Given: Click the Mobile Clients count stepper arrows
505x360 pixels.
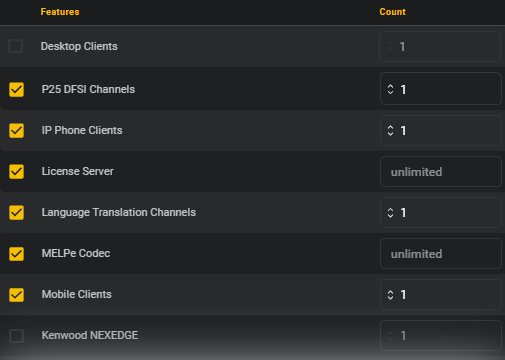Looking at the screenshot, I should click(x=390, y=295).
